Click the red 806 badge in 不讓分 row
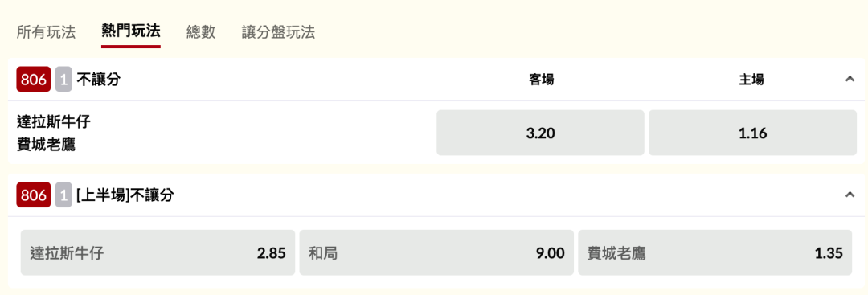Viewport: 868px width, 295px height. coord(34,80)
